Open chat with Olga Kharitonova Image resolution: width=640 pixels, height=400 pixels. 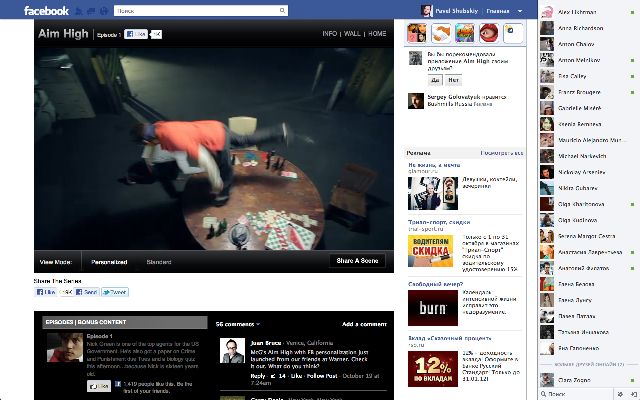(x=587, y=204)
